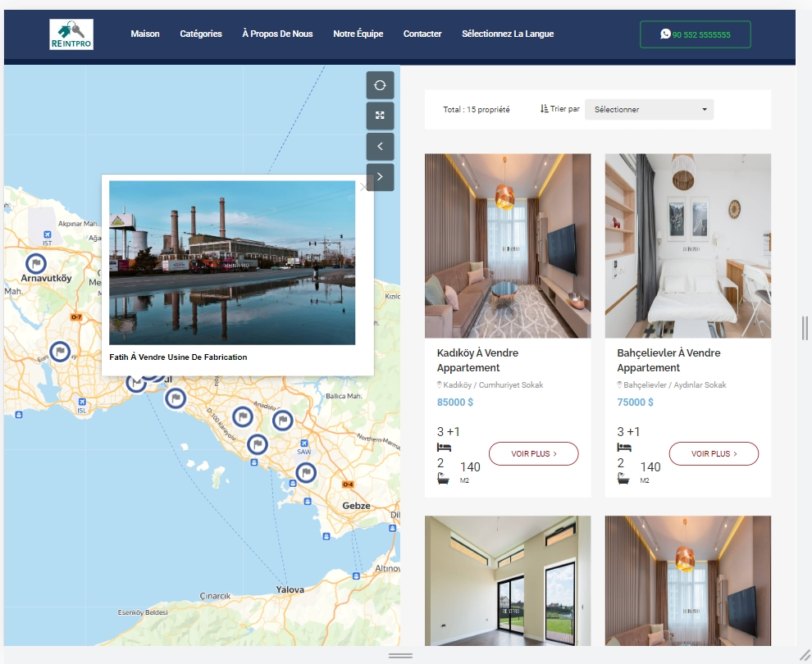Click the IST airport map icon
The image size is (812, 664).
pyautogui.click(x=47, y=234)
